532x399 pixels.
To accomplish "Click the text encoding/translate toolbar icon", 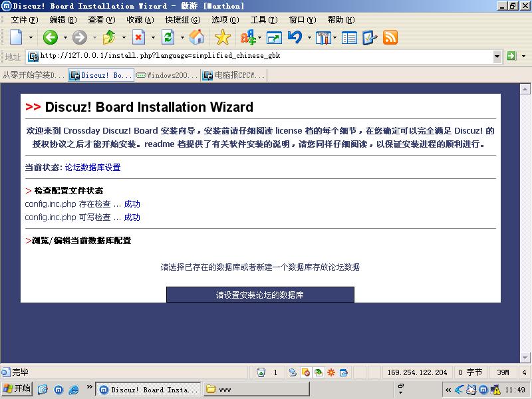I will [248, 37].
